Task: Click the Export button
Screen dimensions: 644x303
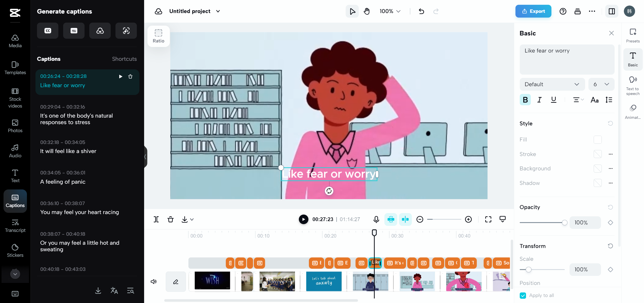Action: [533, 11]
